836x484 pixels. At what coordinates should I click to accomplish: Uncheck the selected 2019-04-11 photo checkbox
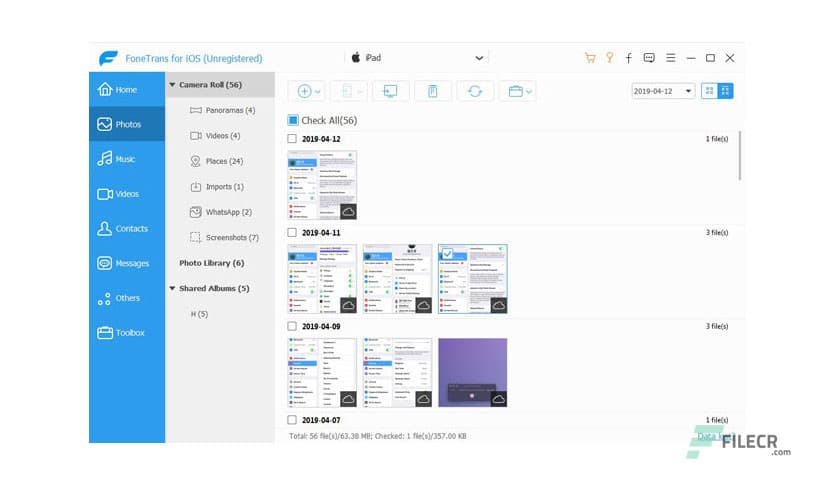[448, 253]
